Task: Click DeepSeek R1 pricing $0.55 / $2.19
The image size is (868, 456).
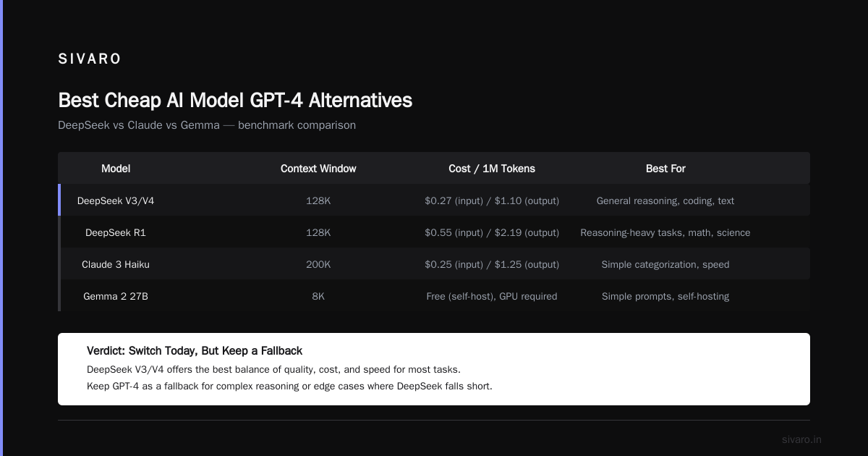Action: (x=492, y=232)
